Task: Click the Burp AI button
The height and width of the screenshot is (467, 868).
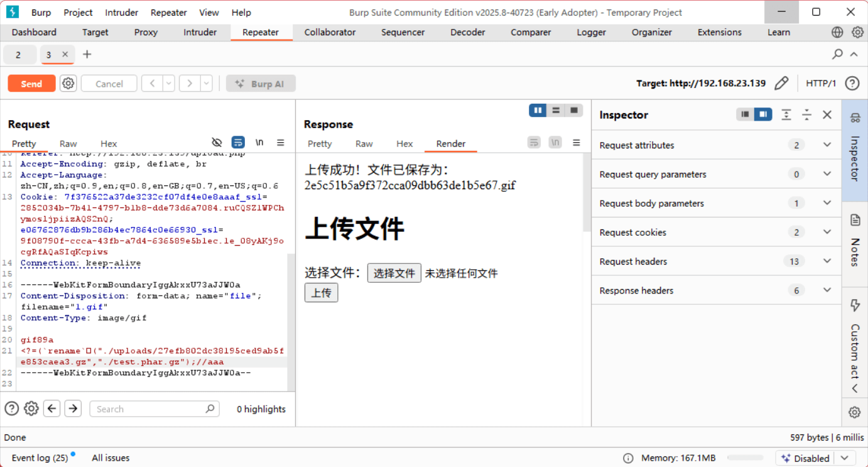Action: (261, 84)
